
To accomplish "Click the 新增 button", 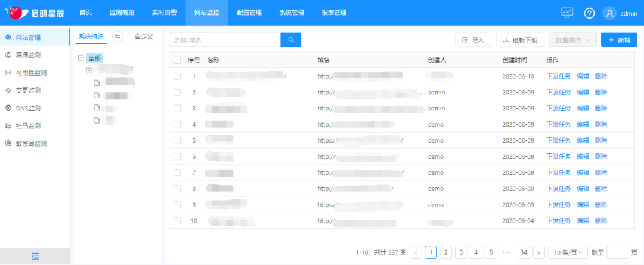I will coord(619,40).
